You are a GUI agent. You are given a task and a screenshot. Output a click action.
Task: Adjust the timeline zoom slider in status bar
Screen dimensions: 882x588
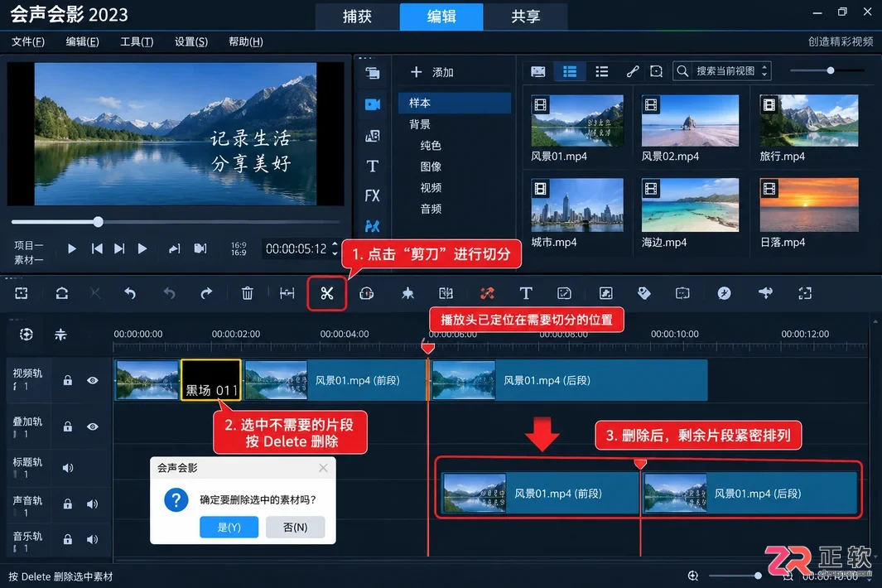(x=758, y=576)
